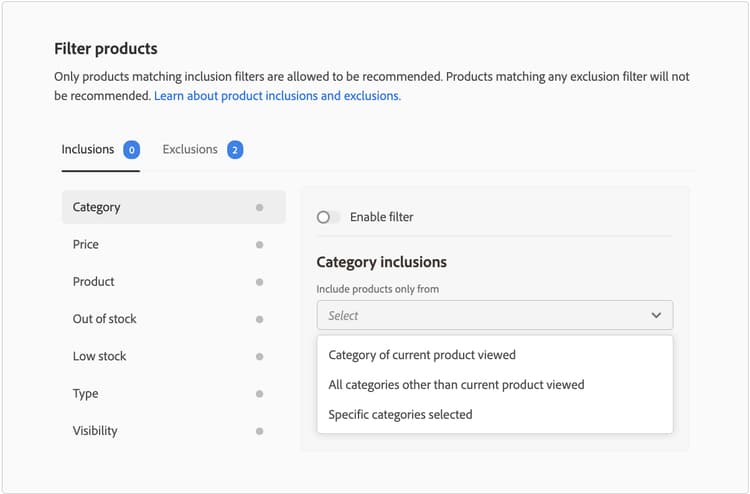
Task: Open the Out of stock filter
Action: tap(104, 319)
